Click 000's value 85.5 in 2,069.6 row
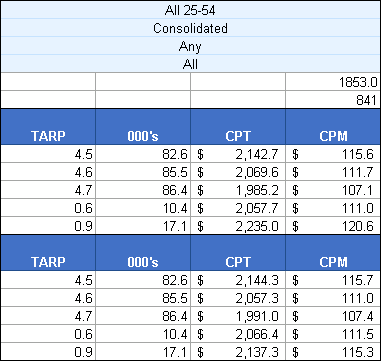Viewport: 381px width, 361px height. tap(143, 172)
